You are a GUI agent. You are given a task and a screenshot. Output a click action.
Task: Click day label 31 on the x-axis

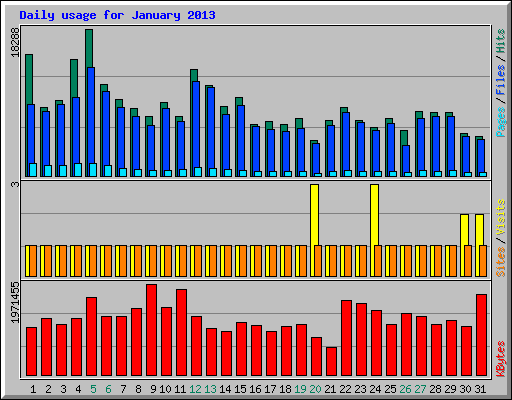coord(480,389)
